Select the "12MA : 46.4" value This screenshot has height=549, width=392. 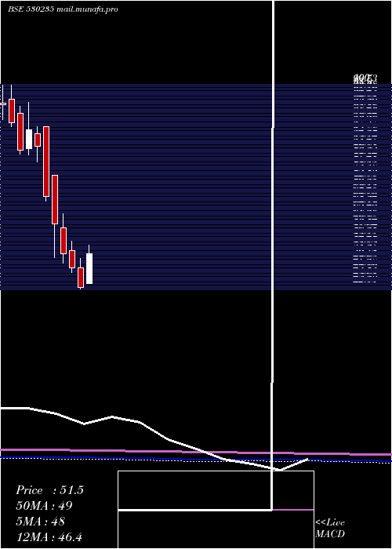(49, 536)
